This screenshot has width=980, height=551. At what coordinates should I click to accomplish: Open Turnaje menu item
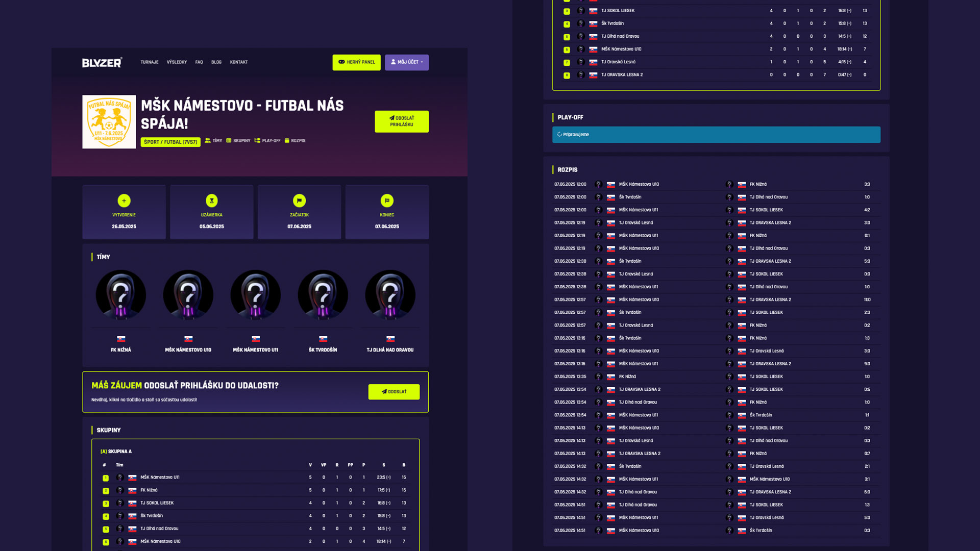pyautogui.click(x=150, y=62)
